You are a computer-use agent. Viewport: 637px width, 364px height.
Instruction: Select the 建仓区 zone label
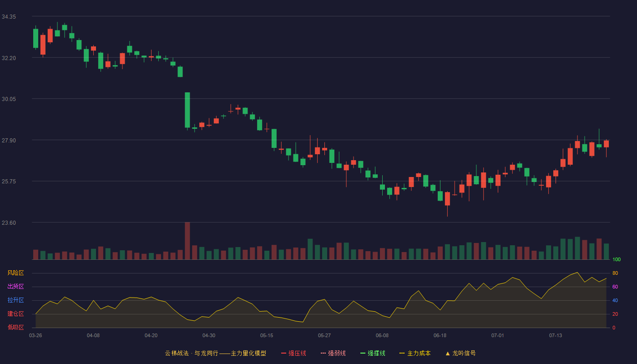pos(15,314)
